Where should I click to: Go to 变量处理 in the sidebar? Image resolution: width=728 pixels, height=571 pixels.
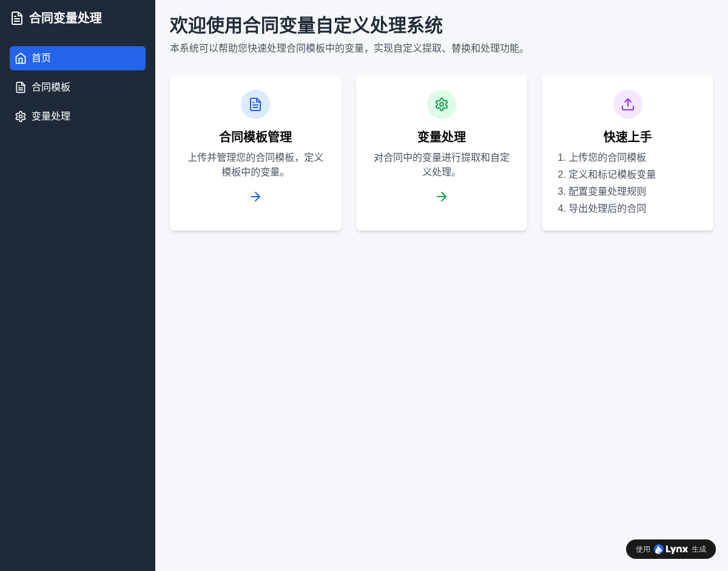click(51, 117)
